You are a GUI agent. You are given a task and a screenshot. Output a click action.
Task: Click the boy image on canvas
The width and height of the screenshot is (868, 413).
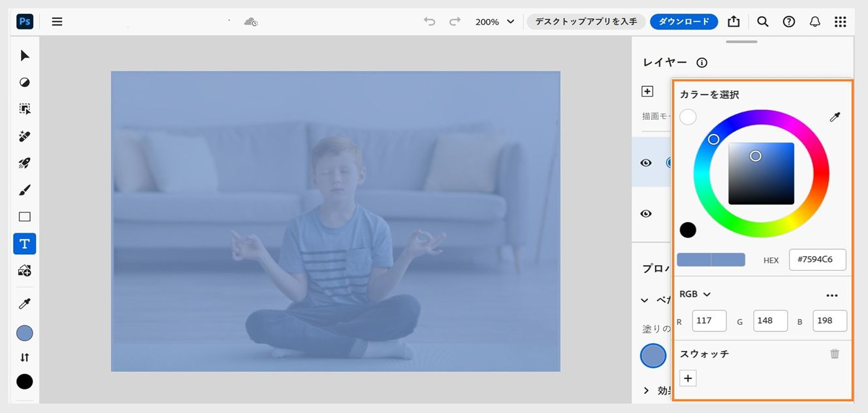335,222
